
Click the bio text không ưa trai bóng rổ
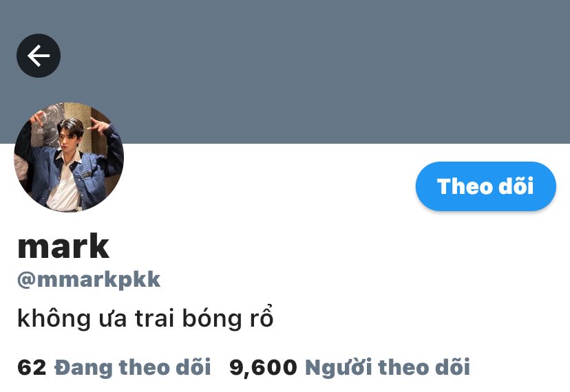click(145, 318)
